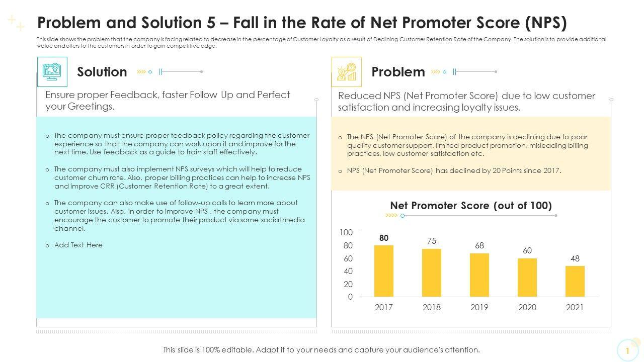Select the 2021 bar showing 48
644x362 pixels.
(x=575, y=281)
